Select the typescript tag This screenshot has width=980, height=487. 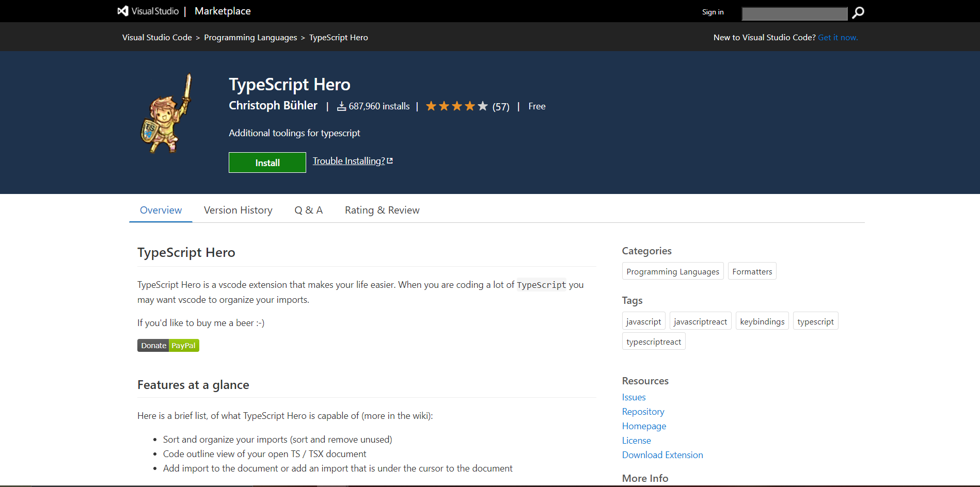click(x=815, y=321)
